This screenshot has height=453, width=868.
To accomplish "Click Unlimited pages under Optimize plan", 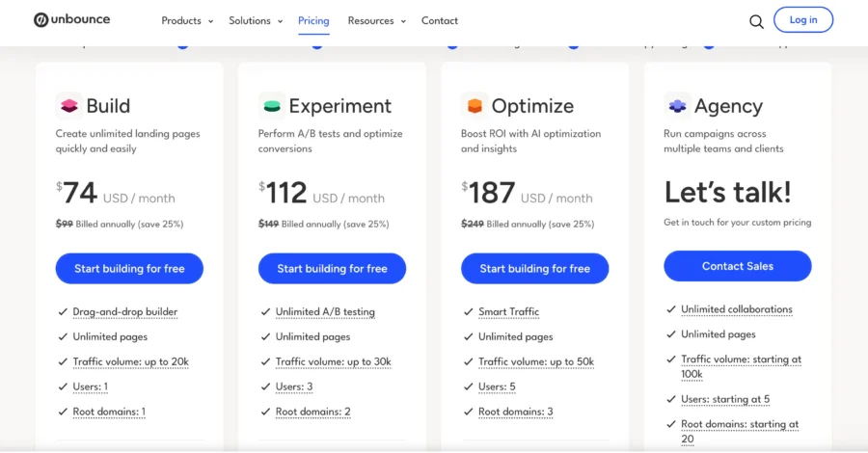I will coord(515,336).
